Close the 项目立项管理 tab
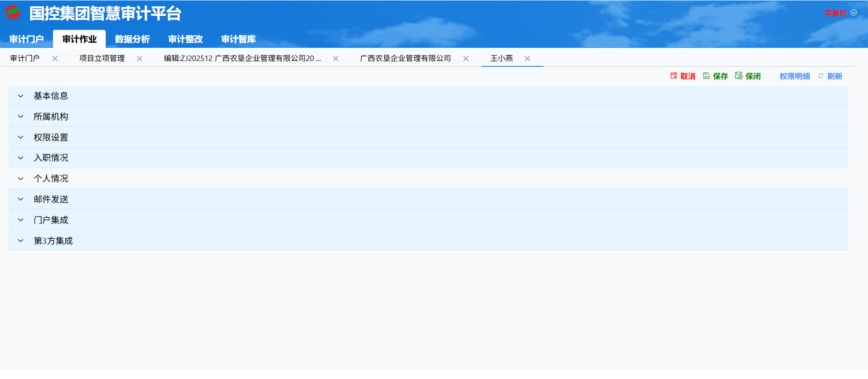Image resolution: width=868 pixels, height=379 pixels. [139, 59]
